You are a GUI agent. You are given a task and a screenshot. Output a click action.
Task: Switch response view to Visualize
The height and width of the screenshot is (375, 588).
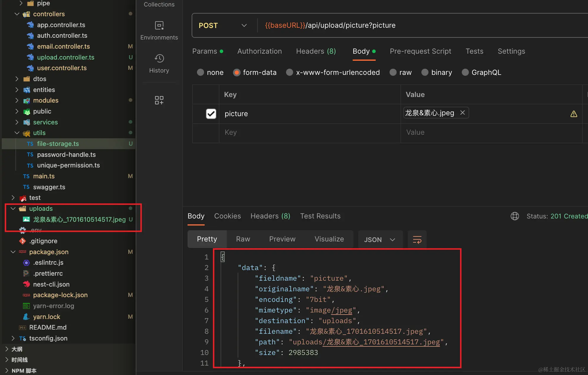[x=329, y=239]
